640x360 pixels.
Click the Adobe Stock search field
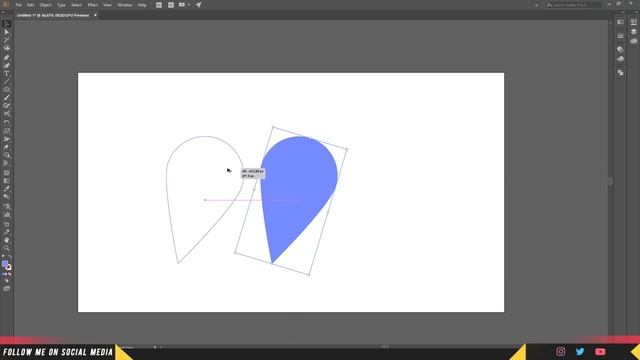[573, 5]
